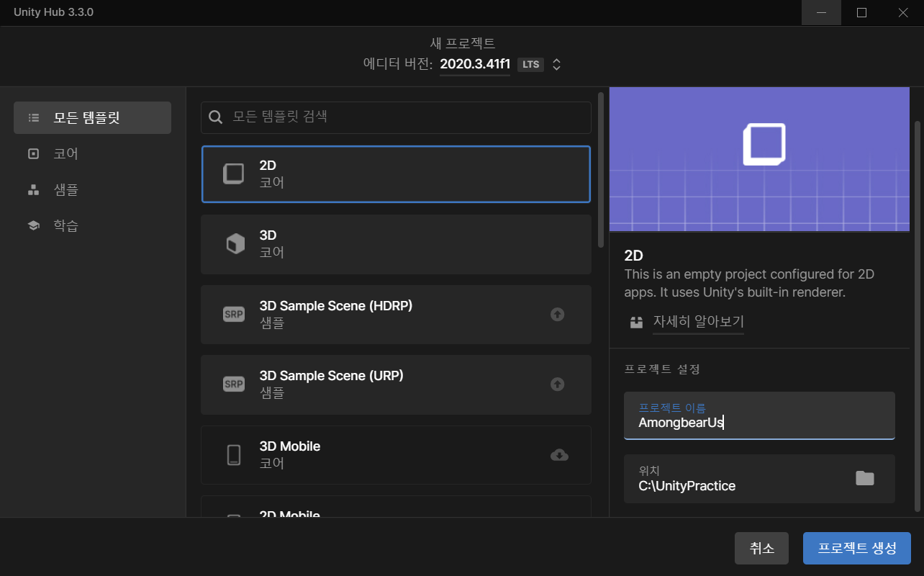Click URP template download arrow icon
This screenshot has width=924, height=576.
coord(557,384)
